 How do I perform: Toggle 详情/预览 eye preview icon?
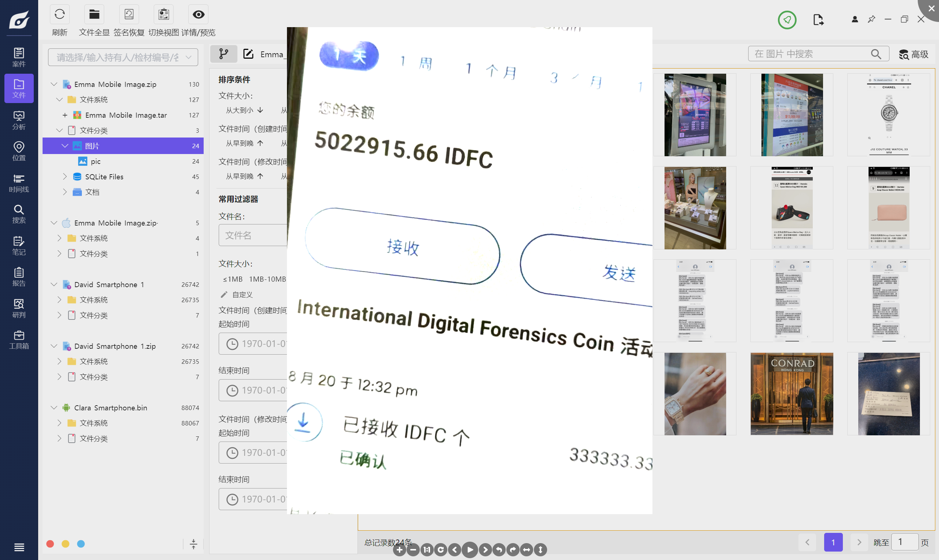tap(199, 15)
